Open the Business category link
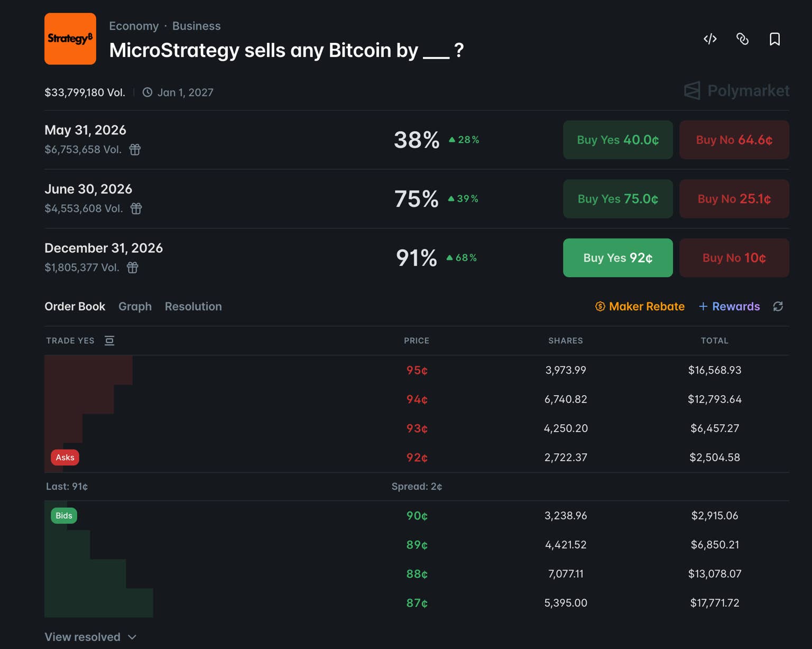This screenshot has width=812, height=649. point(196,26)
